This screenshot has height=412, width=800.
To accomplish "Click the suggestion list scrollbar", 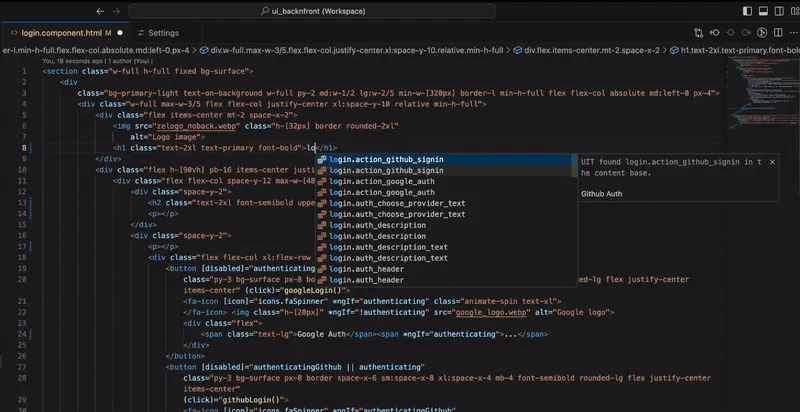I will [574, 165].
